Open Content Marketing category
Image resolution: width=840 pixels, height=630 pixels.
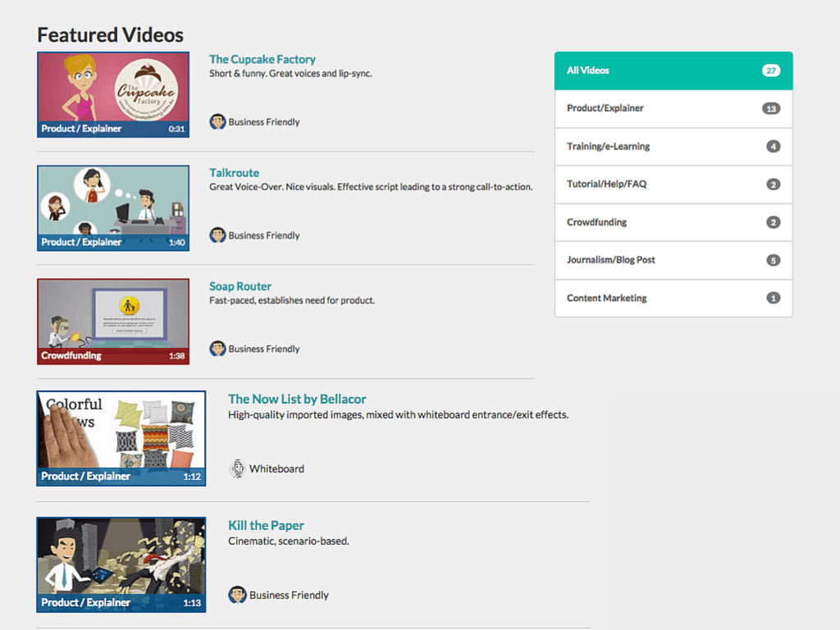point(673,298)
